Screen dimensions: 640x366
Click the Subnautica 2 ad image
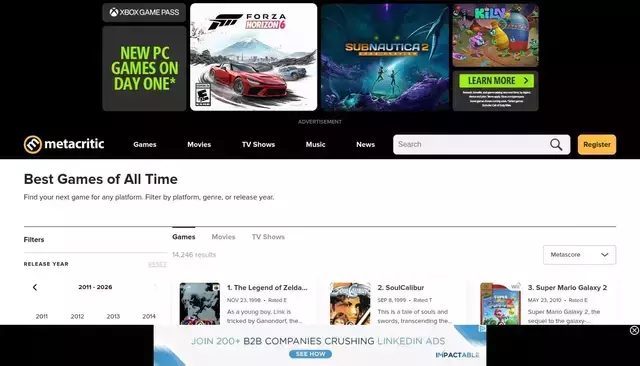pyautogui.click(x=385, y=57)
